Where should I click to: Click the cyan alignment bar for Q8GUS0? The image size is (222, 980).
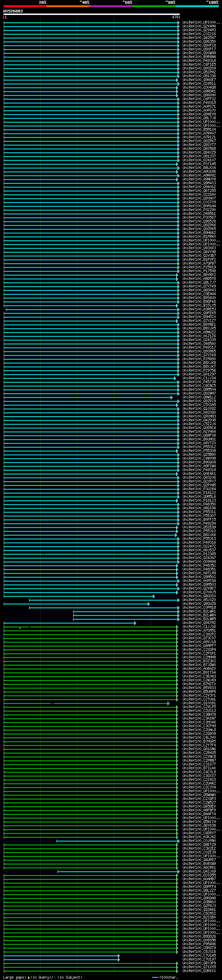(x=79, y=597)
